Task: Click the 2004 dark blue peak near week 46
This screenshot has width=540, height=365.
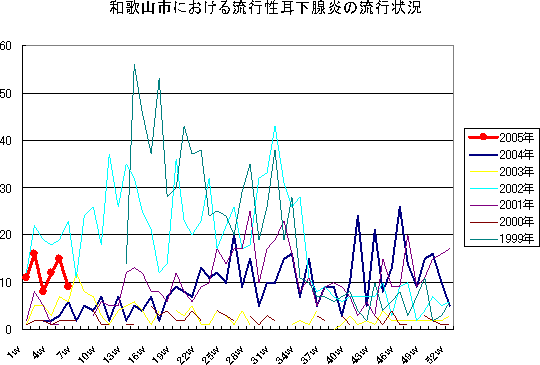Action: (400, 207)
